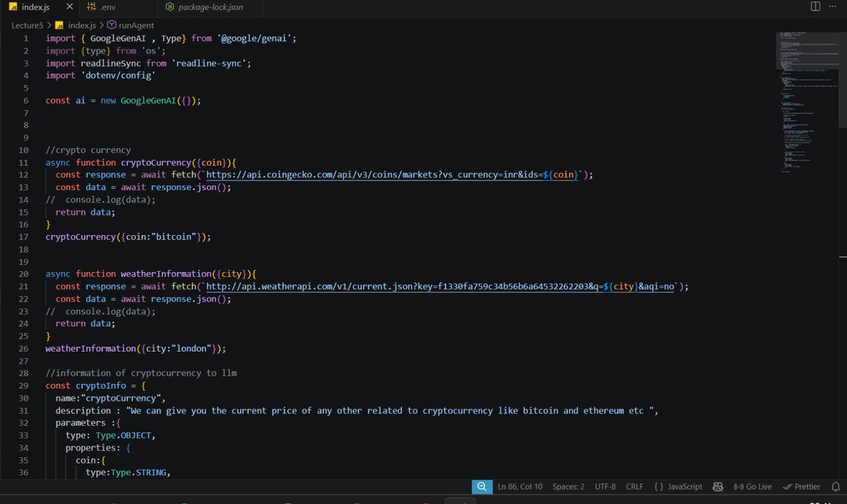
Task: Click the zoom out magnifier in status bar
Action: pos(481,486)
